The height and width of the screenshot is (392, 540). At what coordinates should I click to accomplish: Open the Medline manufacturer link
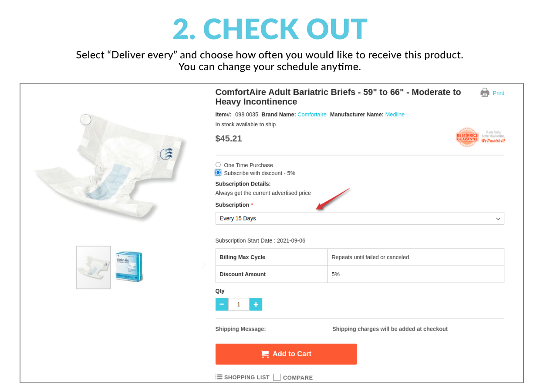(x=395, y=114)
